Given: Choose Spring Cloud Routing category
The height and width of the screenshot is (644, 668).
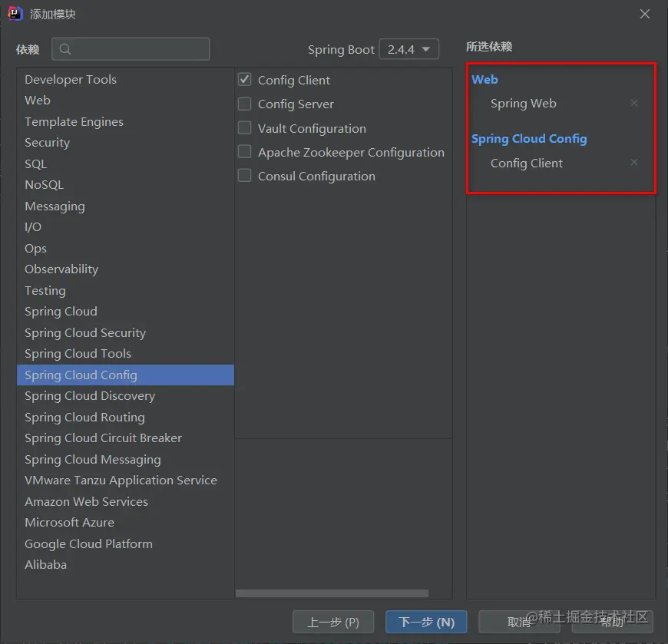Looking at the screenshot, I should (x=125, y=417).
